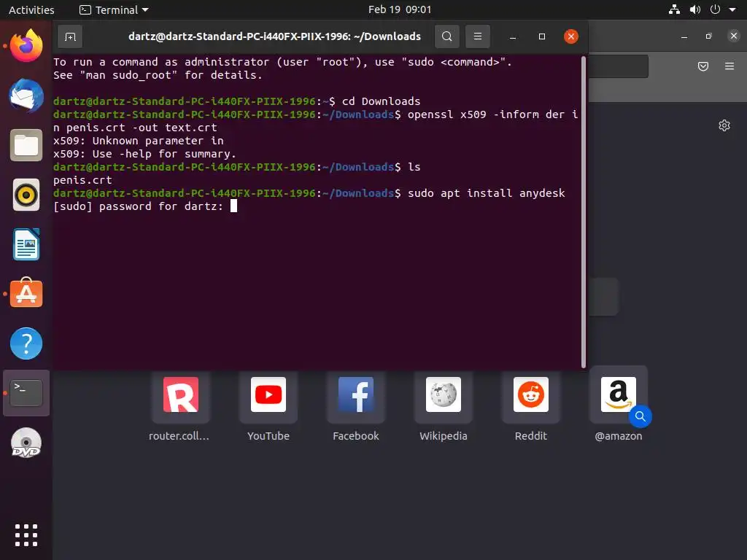Open LibreOffice Writer from the dock
This screenshot has height=560, width=747.
(x=26, y=244)
